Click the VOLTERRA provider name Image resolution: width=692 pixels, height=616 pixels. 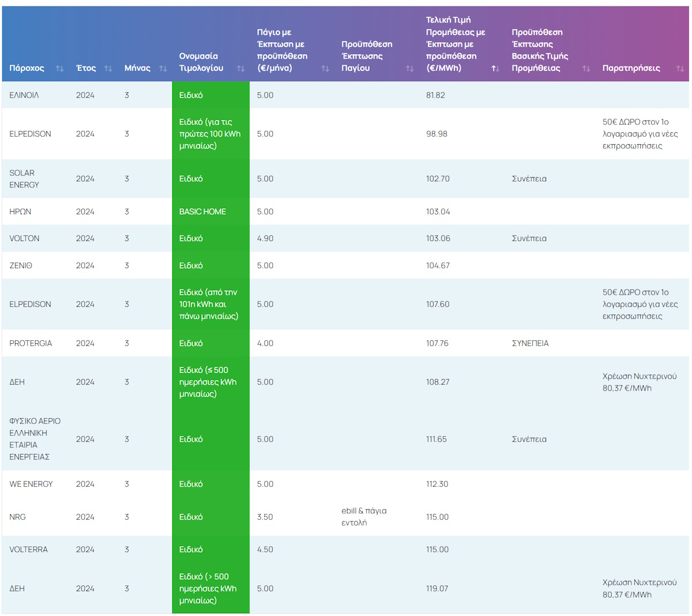point(28,550)
